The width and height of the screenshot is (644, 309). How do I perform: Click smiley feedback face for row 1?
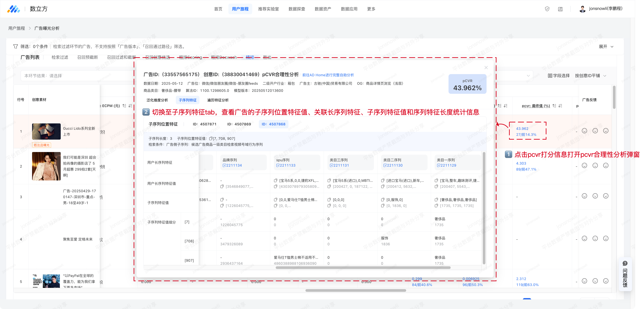[x=584, y=131]
